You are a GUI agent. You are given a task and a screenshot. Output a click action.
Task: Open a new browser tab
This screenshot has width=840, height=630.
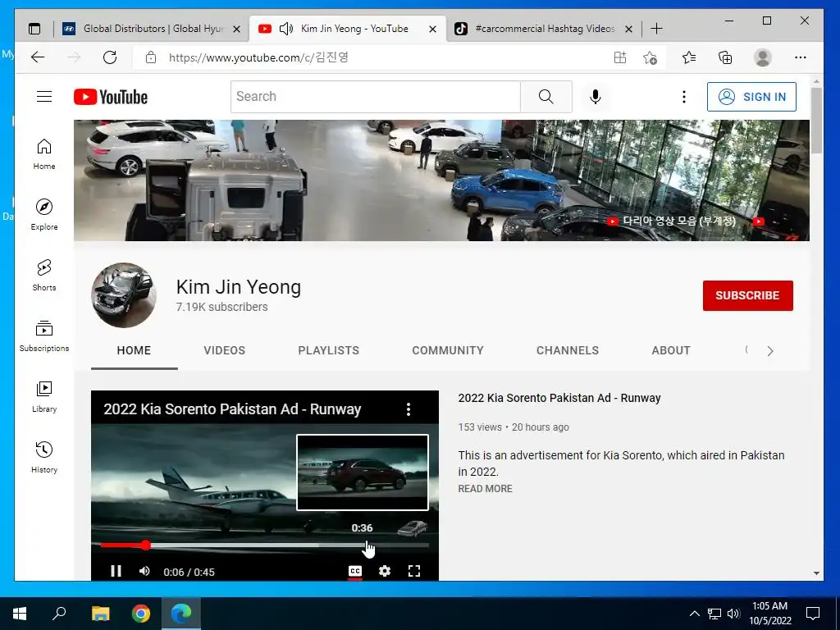(x=656, y=29)
